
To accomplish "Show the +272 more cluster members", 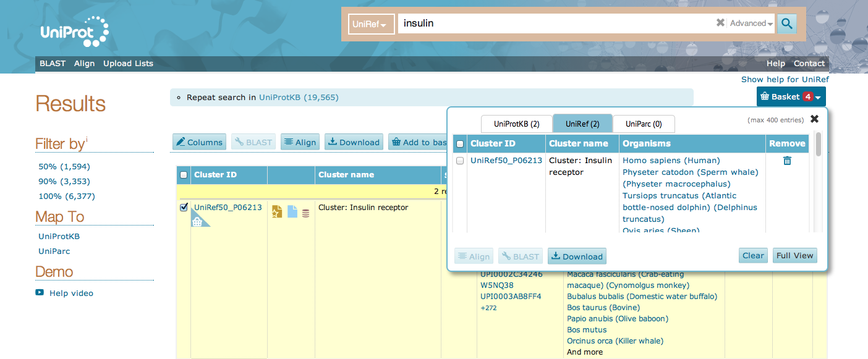I will click(489, 308).
